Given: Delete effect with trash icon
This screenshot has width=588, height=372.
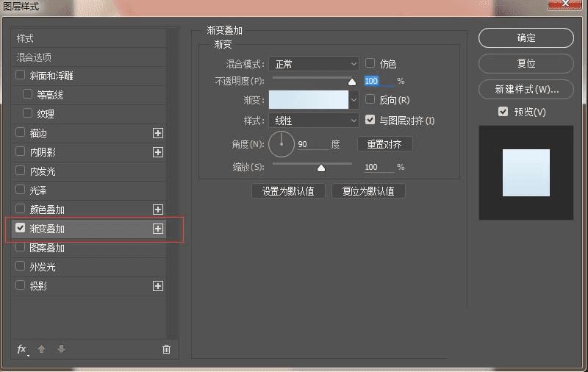Looking at the screenshot, I should click(166, 349).
